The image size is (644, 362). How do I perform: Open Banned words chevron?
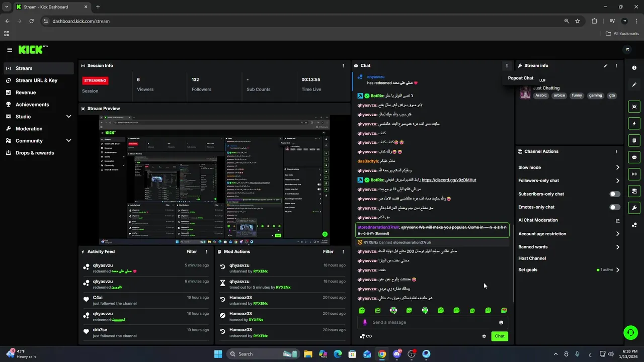coord(617,247)
